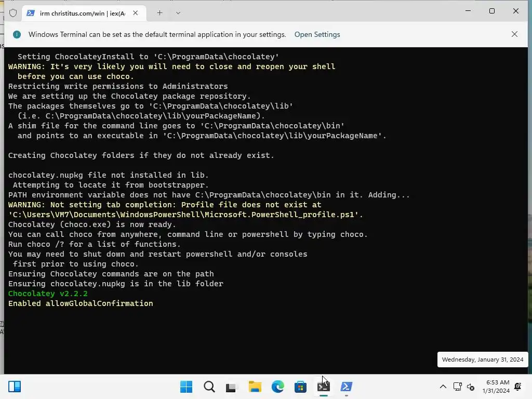Viewport: 532px width, 399px height.
Task: Expand the new tab profile dropdown
Action: pyautogui.click(x=178, y=13)
